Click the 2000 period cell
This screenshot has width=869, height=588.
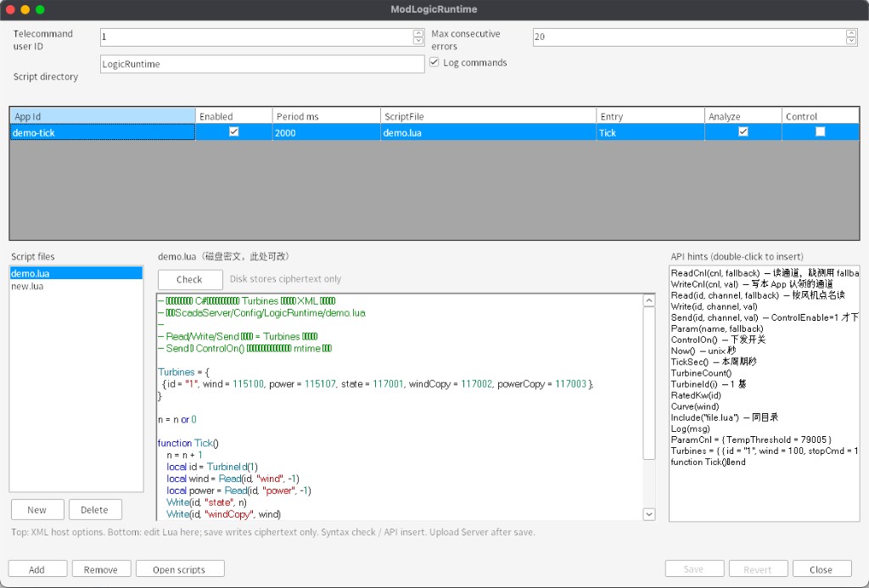click(327, 132)
